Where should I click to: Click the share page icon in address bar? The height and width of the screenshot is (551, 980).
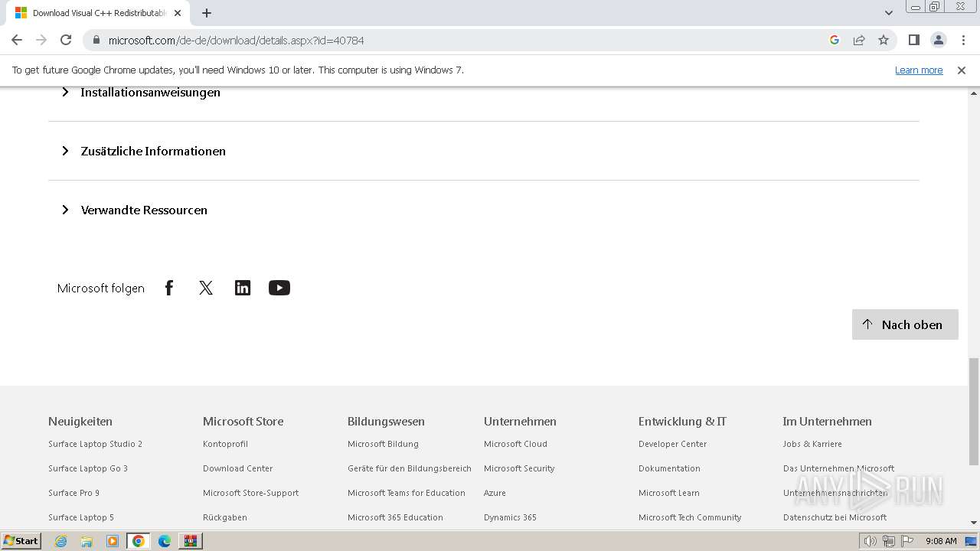(x=859, y=40)
